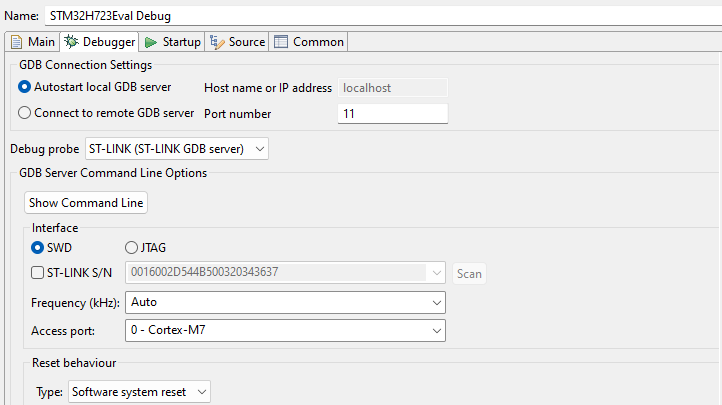The image size is (722, 405).
Task: Click the Show Command Line button
Action: coord(86,202)
